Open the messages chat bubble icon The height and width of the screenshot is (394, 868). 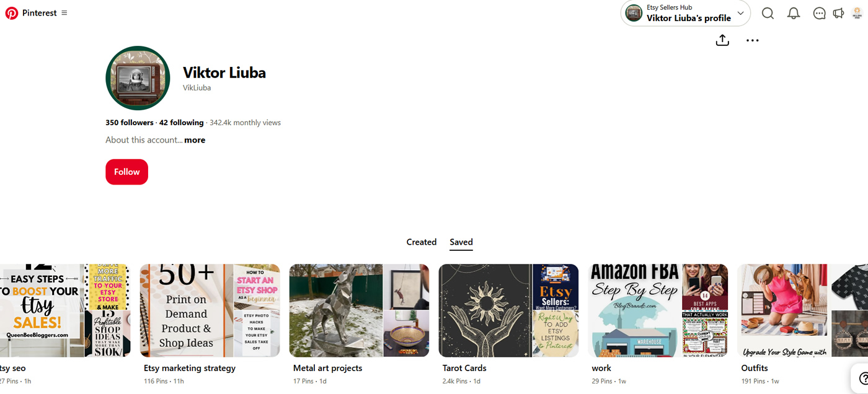[x=820, y=13]
